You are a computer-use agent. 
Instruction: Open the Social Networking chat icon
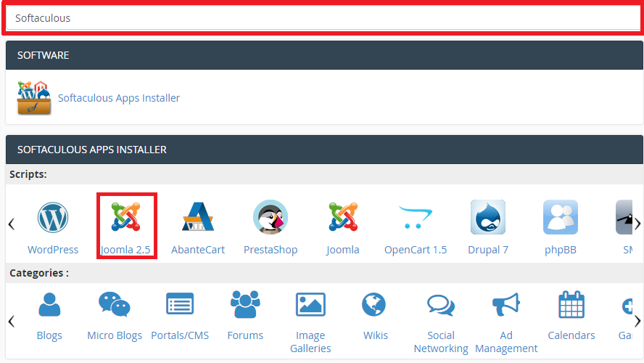(x=441, y=306)
